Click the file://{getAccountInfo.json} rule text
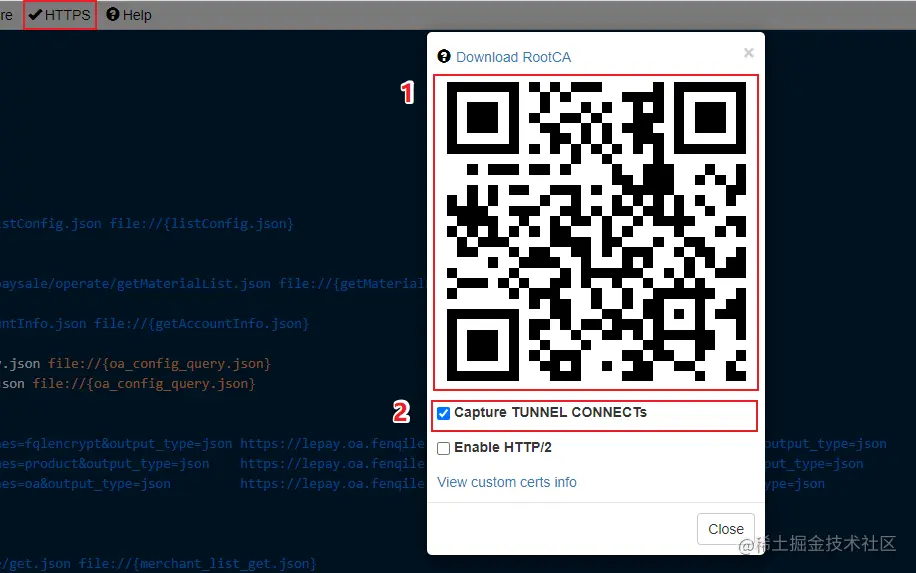Viewport: 916px width, 573px height. pyautogui.click(x=202, y=324)
